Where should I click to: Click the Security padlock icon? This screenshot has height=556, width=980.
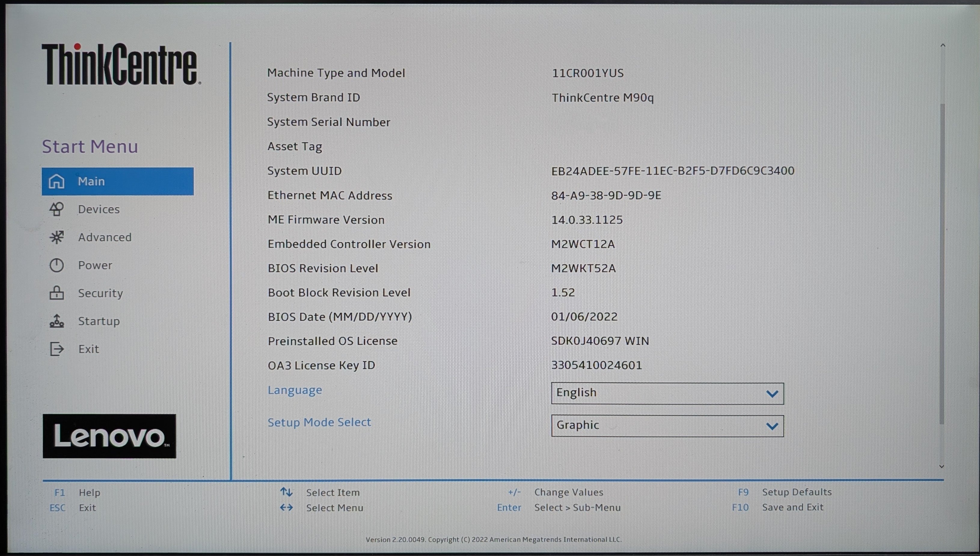pos(57,293)
